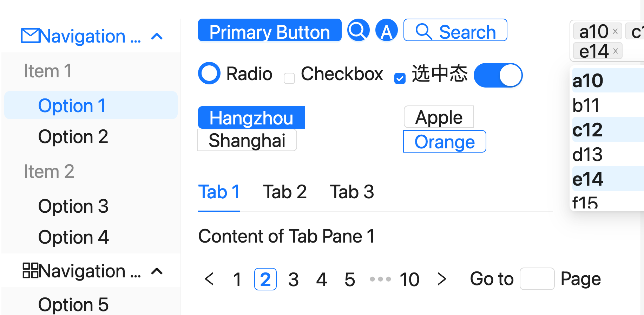This screenshot has height=315, width=644.
Task: Go to next page arrow
Action: [x=442, y=279]
